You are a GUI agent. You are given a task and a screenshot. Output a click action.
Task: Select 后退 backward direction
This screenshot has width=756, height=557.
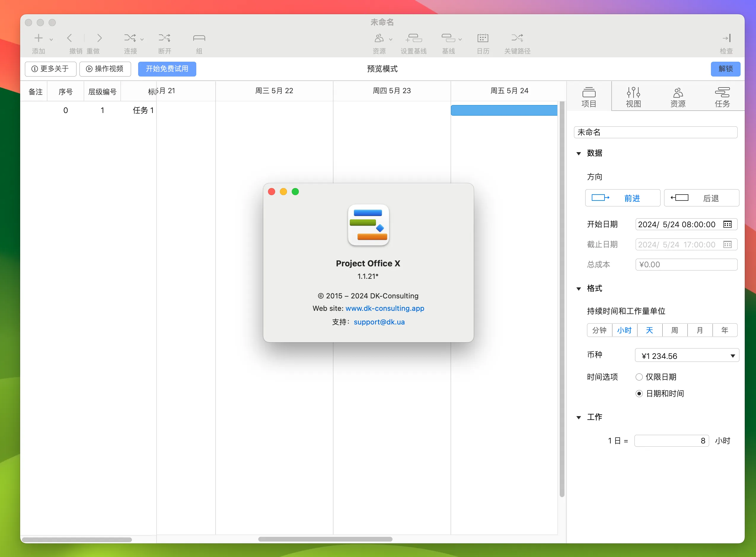(701, 198)
